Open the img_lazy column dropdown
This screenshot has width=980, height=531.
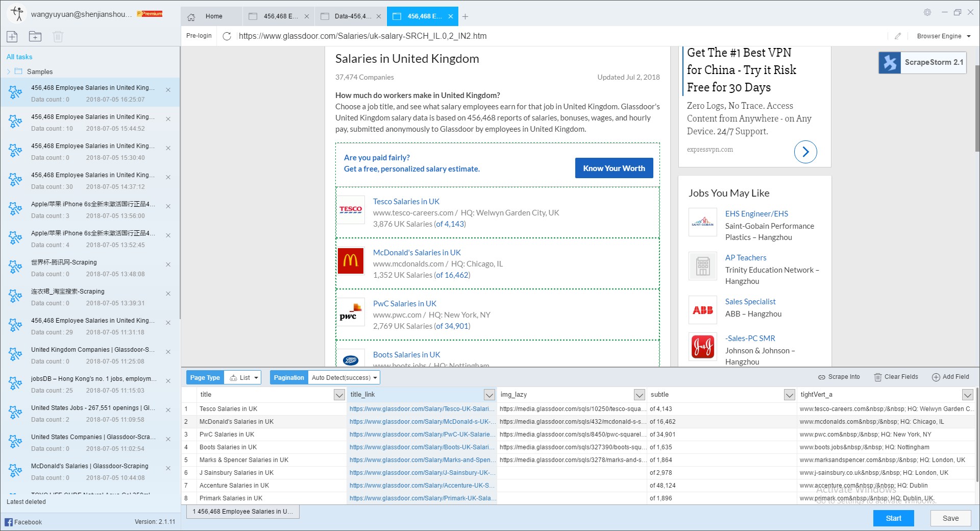pyautogui.click(x=639, y=395)
